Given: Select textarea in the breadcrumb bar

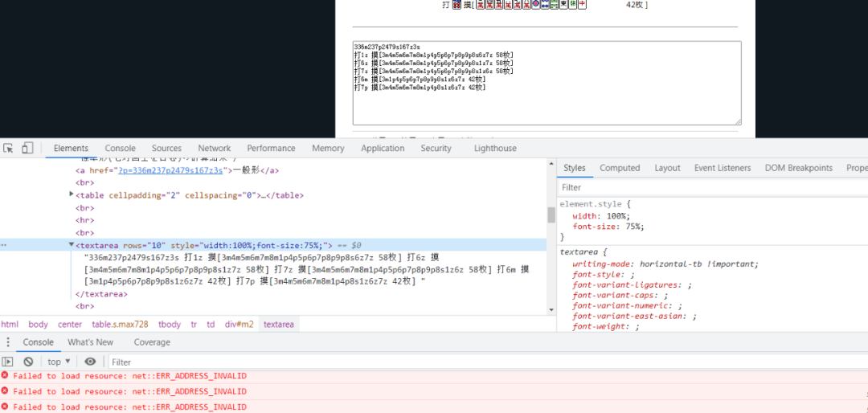Looking at the screenshot, I should point(279,325).
